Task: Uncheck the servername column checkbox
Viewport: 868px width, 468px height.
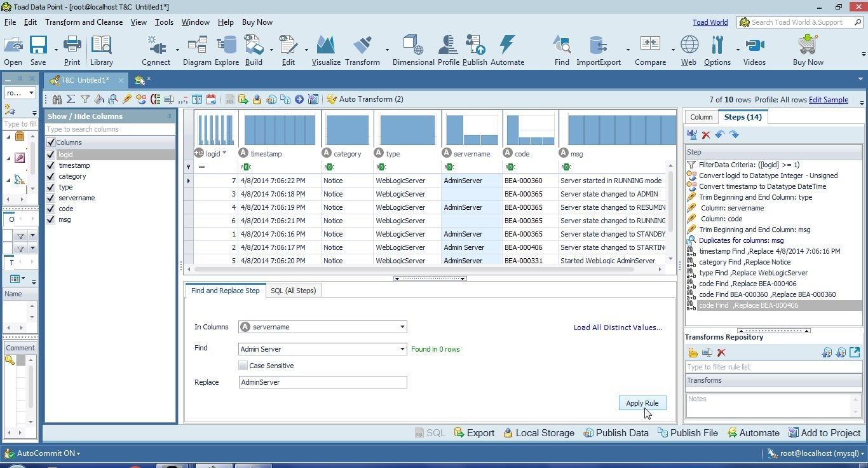Action: click(x=51, y=198)
